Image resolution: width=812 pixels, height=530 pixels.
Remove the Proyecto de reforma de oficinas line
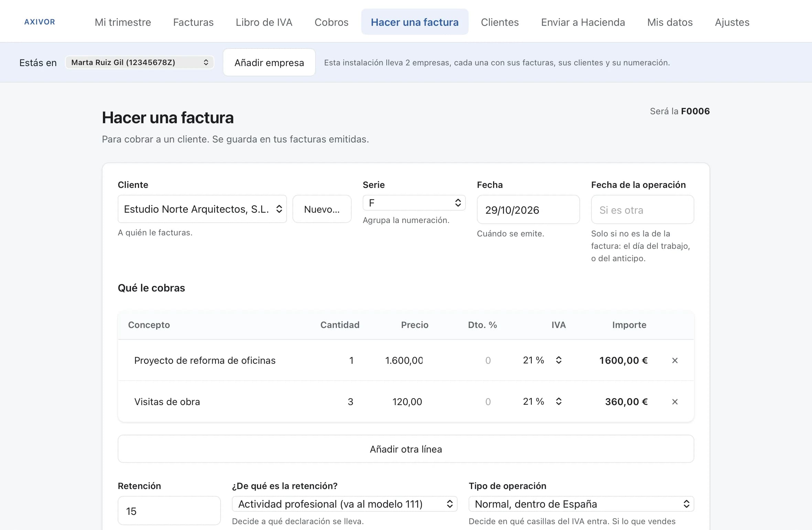point(675,360)
